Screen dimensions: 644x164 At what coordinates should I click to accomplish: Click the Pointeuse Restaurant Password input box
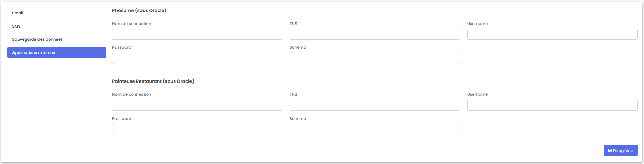tap(197, 129)
